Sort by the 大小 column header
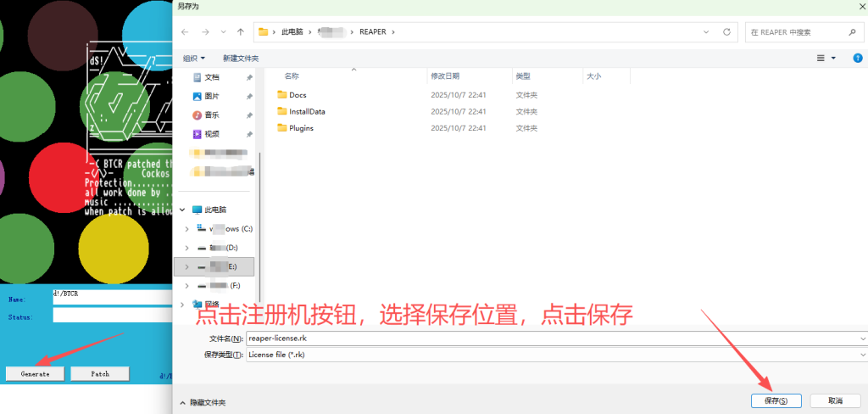The height and width of the screenshot is (414, 868). click(x=594, y=76)
